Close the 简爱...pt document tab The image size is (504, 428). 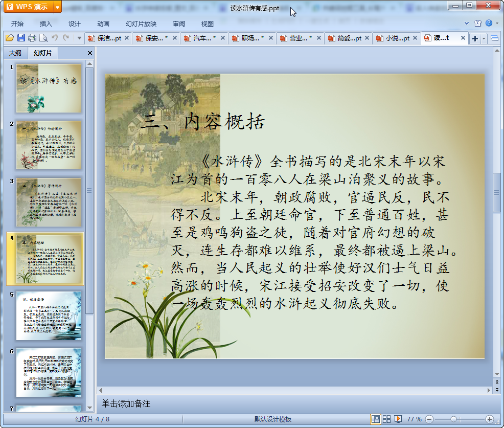click(x=366, y=38)
